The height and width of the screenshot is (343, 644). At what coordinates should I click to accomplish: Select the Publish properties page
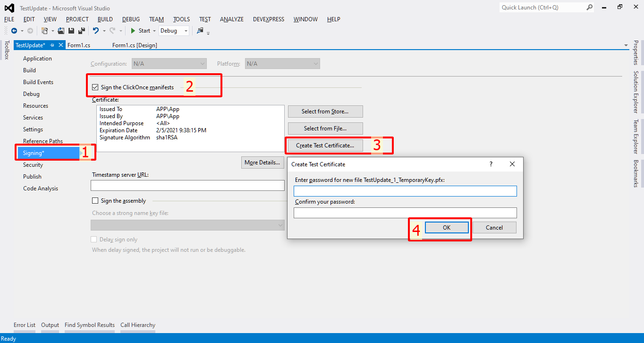pos(32,177)
